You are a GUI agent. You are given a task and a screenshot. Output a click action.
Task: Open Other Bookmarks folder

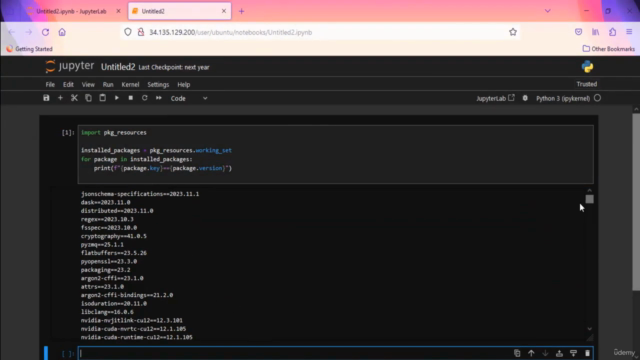click(x=609, y=49)
